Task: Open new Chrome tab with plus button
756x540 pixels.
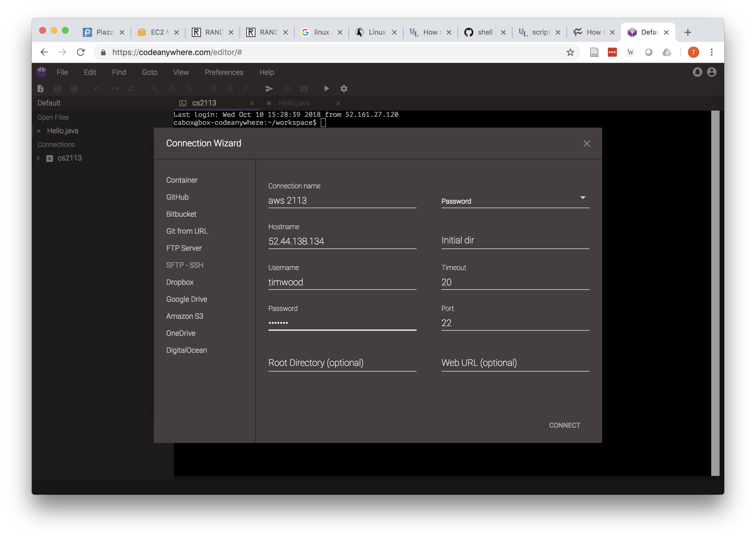Action: coord(688,32)
